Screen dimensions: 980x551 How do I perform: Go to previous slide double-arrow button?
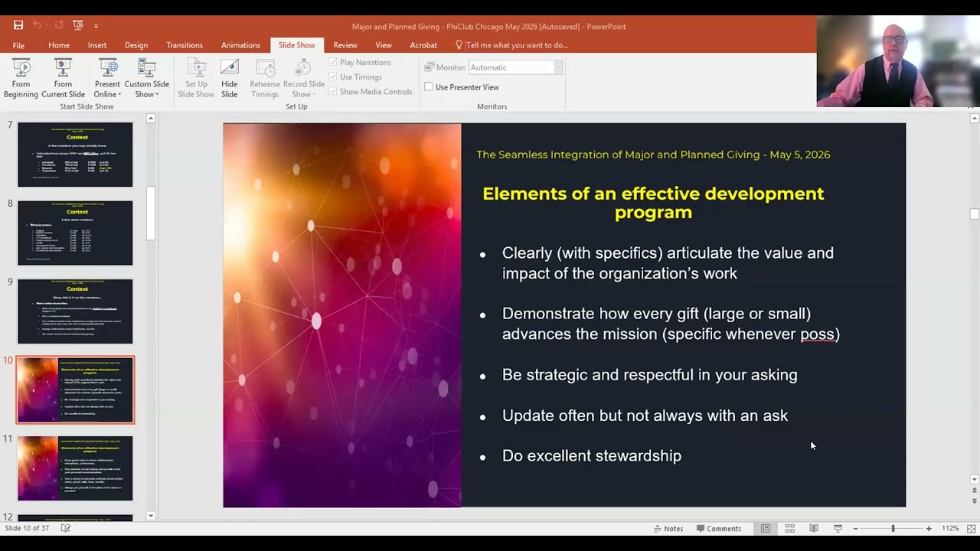pos(974,491)
